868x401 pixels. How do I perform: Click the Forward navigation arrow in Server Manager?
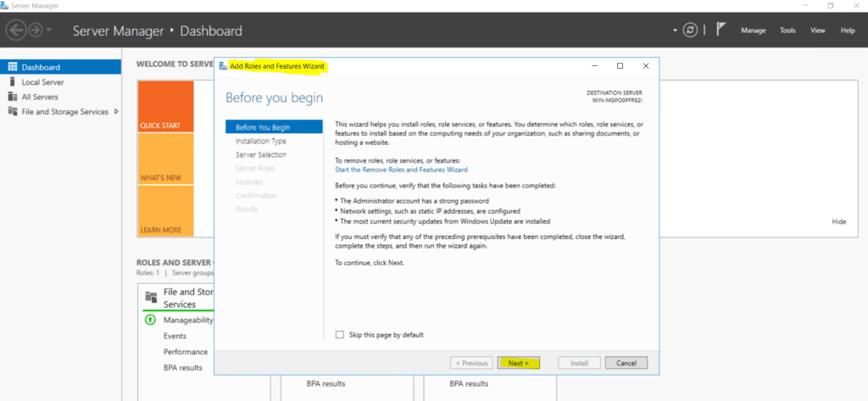[35, 31]
